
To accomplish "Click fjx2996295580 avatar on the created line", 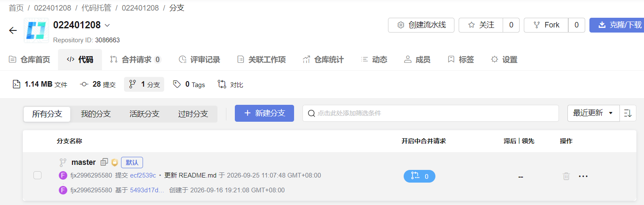I will click(x=63, y=190).
